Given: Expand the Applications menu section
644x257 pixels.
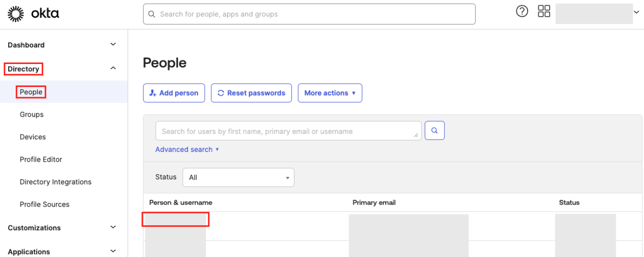Looking at the screenshot, I should coord(113,252).
